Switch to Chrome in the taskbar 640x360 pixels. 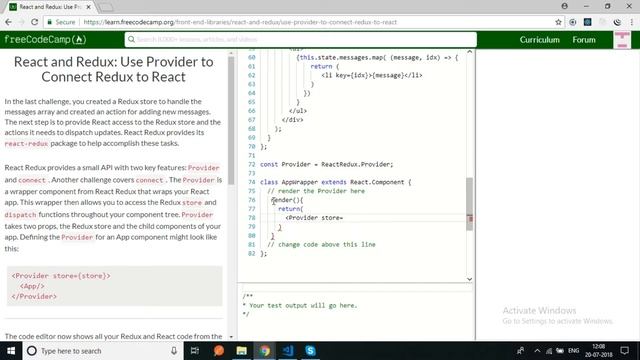tap(264, 351)
